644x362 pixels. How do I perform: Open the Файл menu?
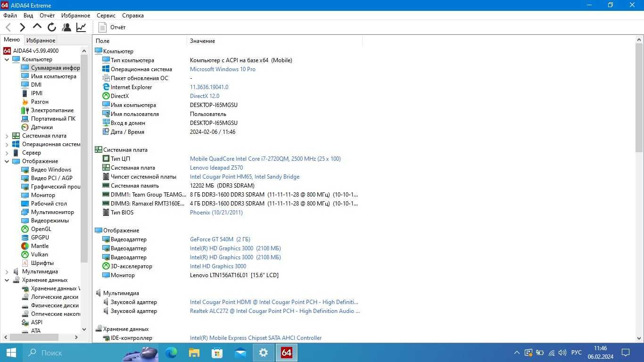pyautogui.click(x=10, y=16)
